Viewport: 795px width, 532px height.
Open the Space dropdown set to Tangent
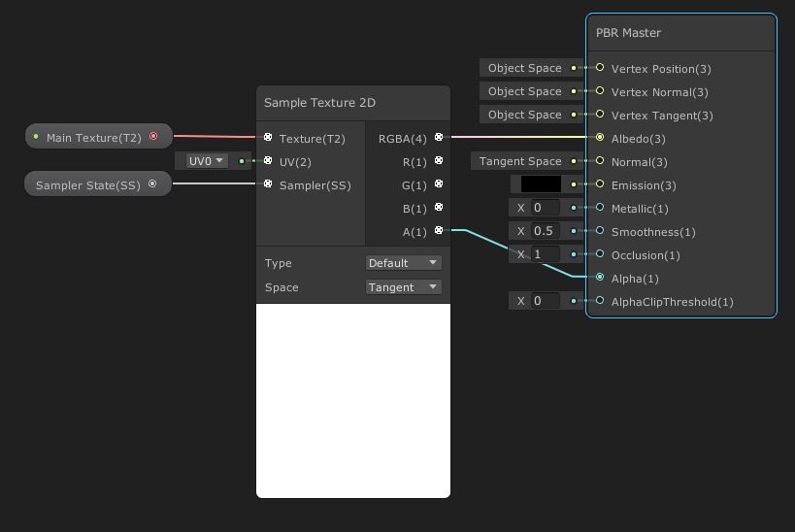click(403, 287)
